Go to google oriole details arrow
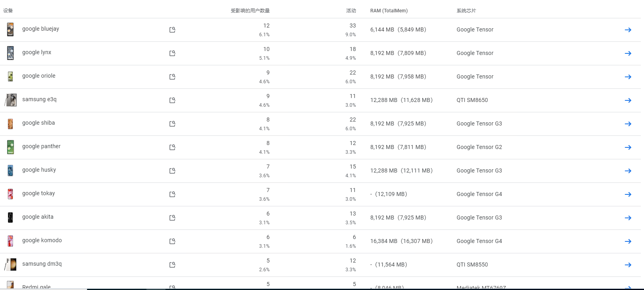 point(628,77)
